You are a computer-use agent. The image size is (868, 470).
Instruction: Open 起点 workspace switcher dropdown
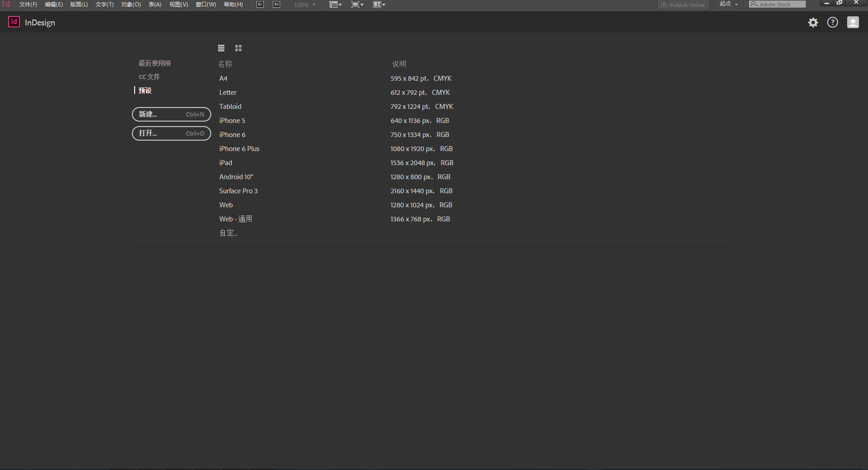(x=728, y=4)
